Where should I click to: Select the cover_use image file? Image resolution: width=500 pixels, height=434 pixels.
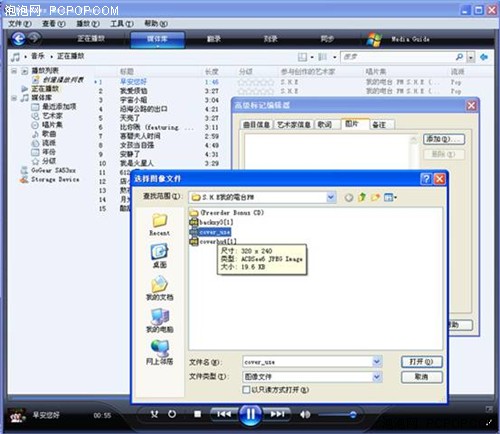pos(211,232)
